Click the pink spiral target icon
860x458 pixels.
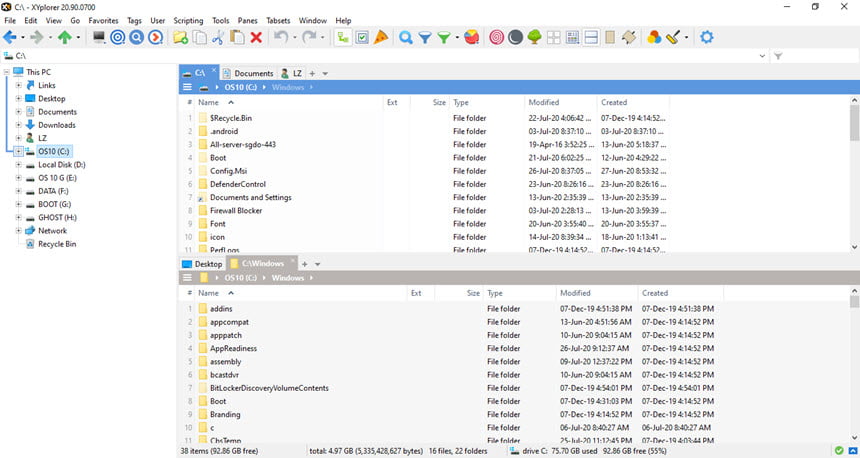point(496,37)
